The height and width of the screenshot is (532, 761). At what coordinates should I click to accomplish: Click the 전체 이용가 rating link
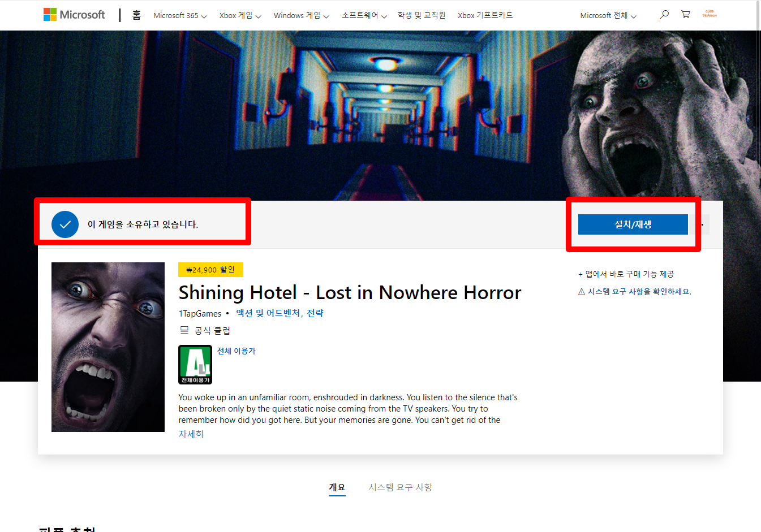(237, 351)
